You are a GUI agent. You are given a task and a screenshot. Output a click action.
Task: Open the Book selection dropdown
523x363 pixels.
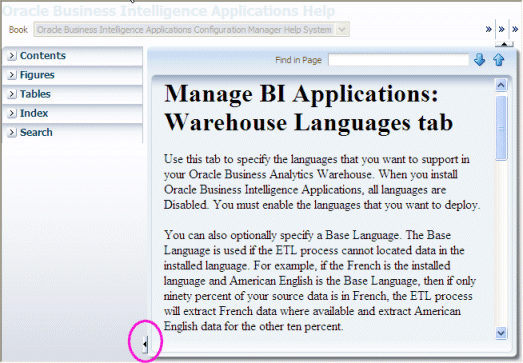coord(342,30)
